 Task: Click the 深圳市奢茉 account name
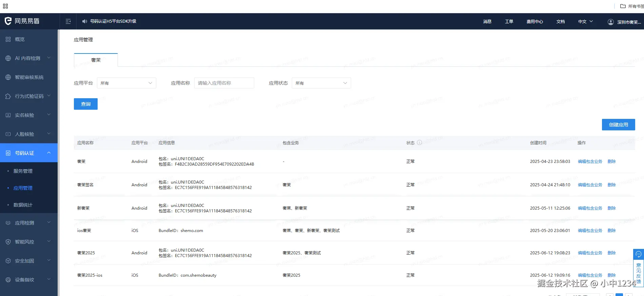point(629,22)
